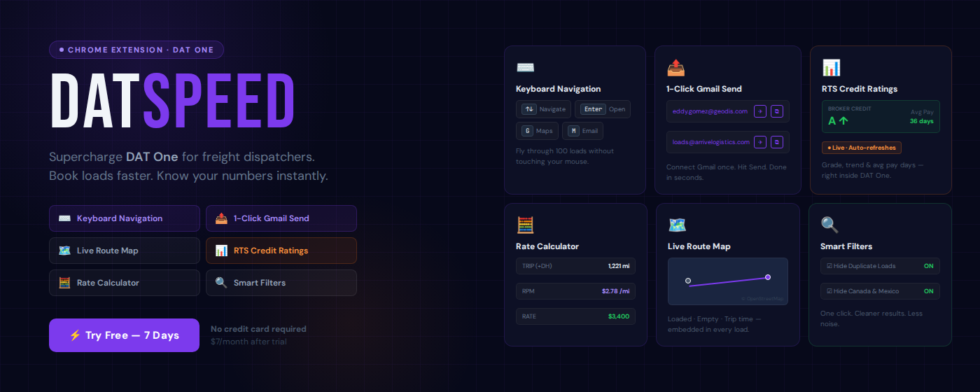Click the Smart Filters card heading
980x392 pixels.
pos(846,246)
